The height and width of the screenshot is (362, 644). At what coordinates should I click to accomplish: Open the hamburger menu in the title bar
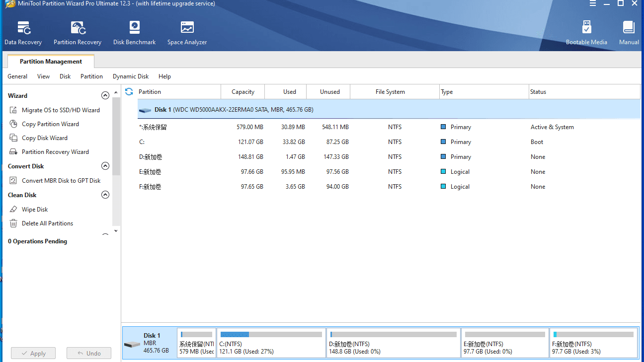tap(593, 3)
